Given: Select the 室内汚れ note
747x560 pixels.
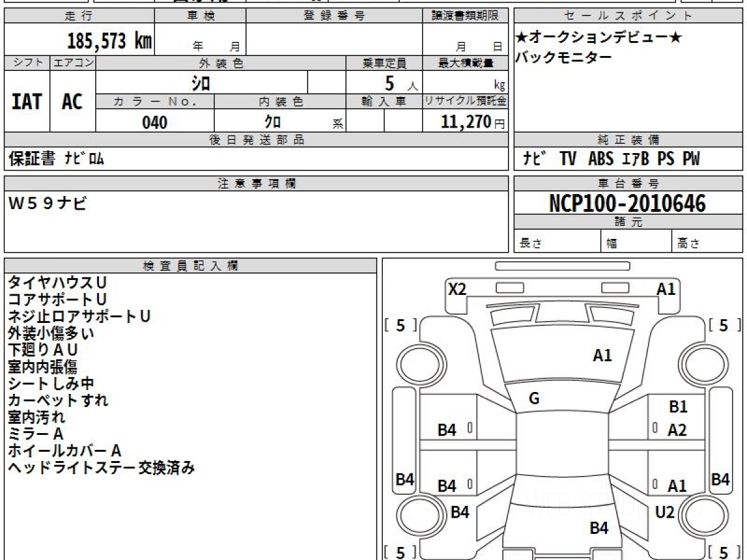Looking at the screenshot, I should [36, 417].
